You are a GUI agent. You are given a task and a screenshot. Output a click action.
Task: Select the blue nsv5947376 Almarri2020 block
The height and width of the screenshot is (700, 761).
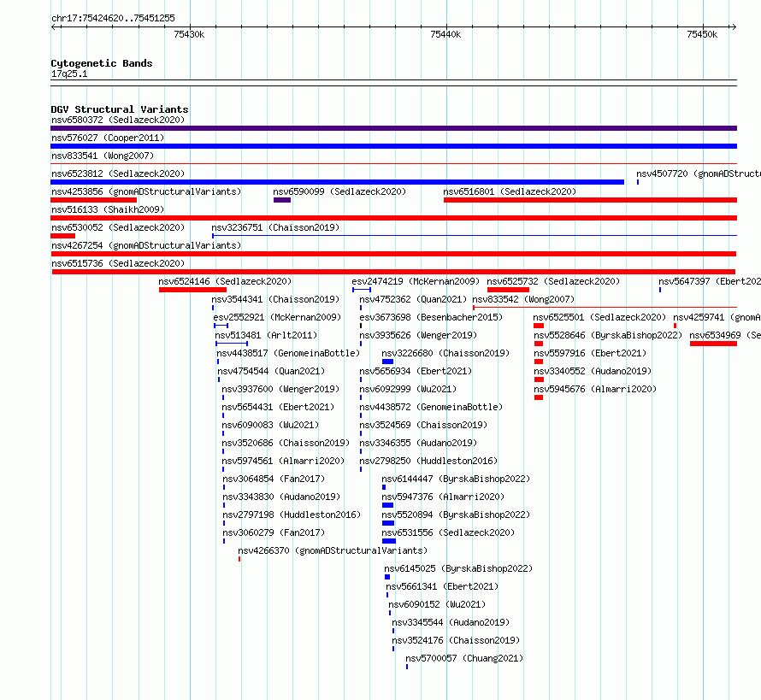tap(387, 505)
